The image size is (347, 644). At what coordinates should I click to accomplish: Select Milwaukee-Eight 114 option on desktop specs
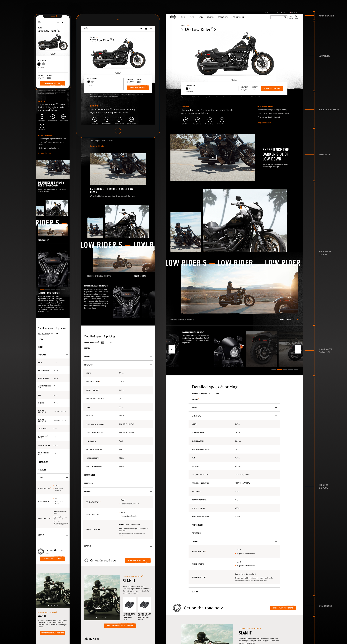[x=217, y=394]
